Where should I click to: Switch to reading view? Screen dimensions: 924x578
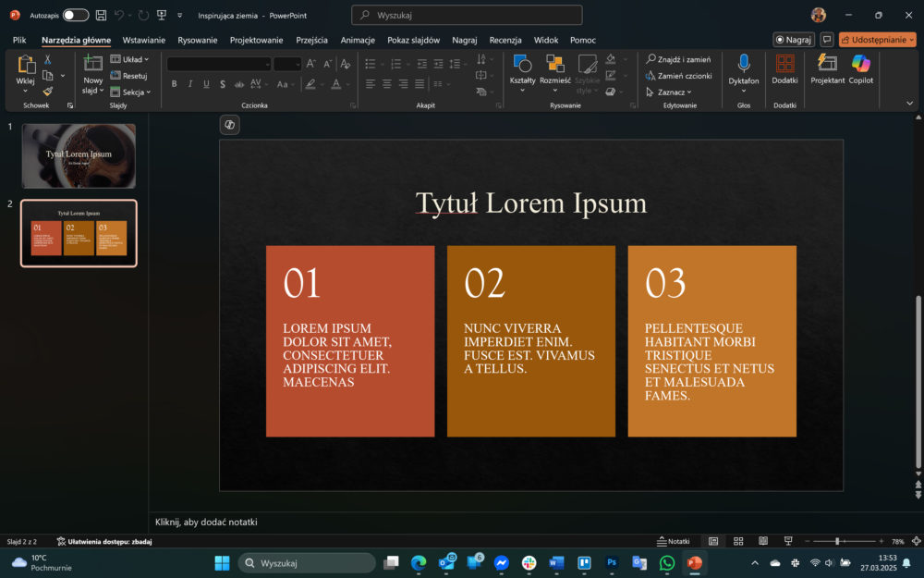point(763,541)
